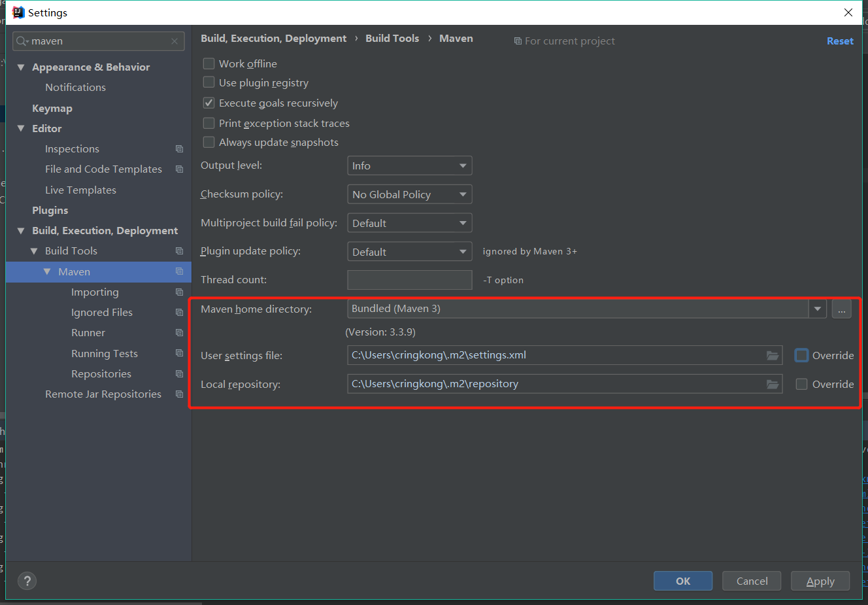Check Override for Local repository
Screen dimensions: 868x605
[801, 384]
